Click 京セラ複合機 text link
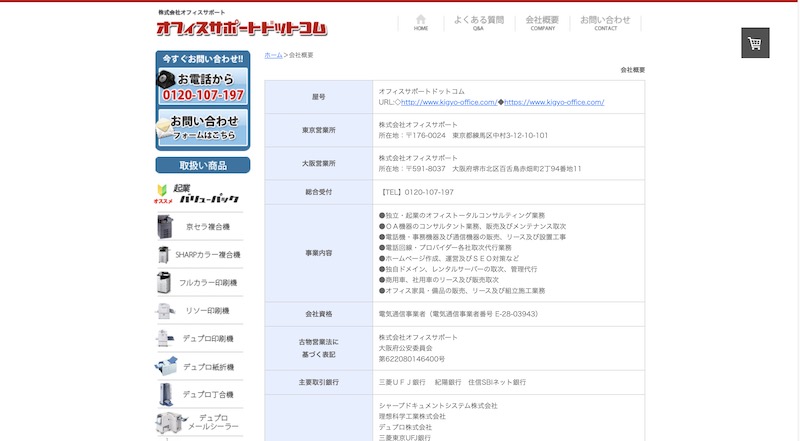This screenshot has width=800, height=441. tap(208, 227)
